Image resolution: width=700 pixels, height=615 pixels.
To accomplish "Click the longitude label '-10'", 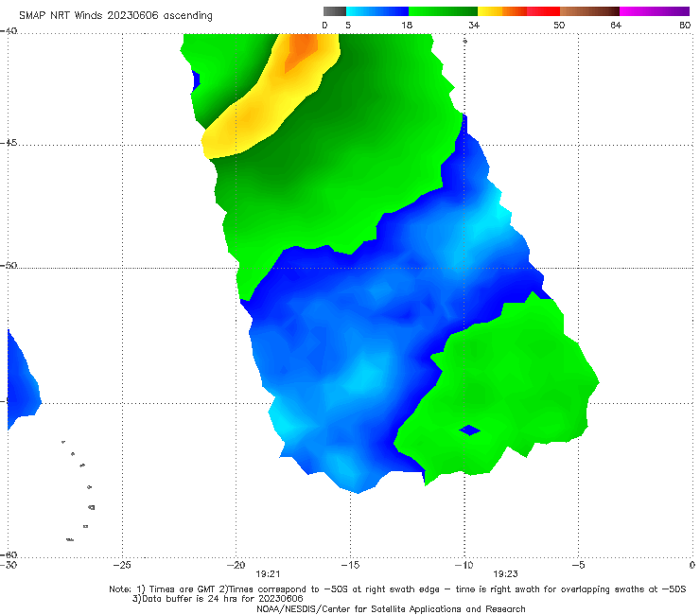I will click(464, 565).
